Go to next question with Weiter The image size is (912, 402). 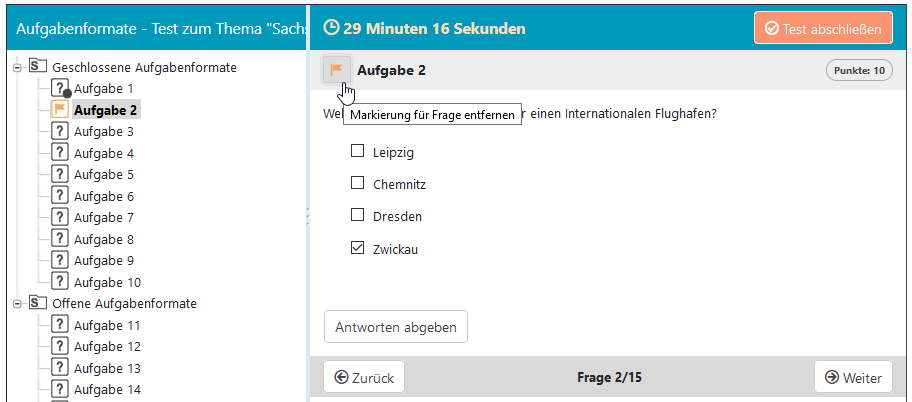click(x=853, y=377)
